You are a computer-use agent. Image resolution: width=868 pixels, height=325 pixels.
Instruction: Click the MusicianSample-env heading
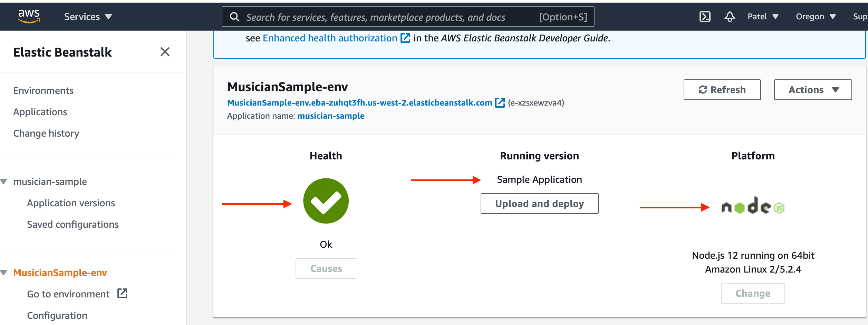(x=287, y=87)
